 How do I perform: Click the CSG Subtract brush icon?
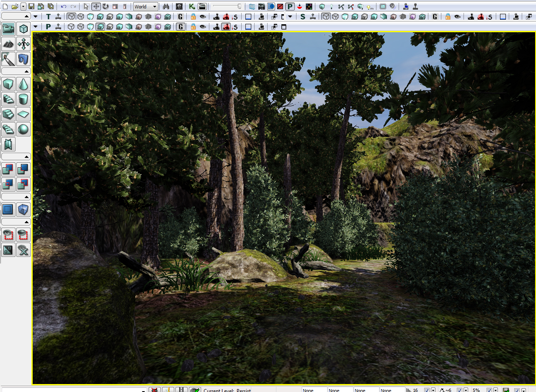pyautogui.click(x=24, y=169)
